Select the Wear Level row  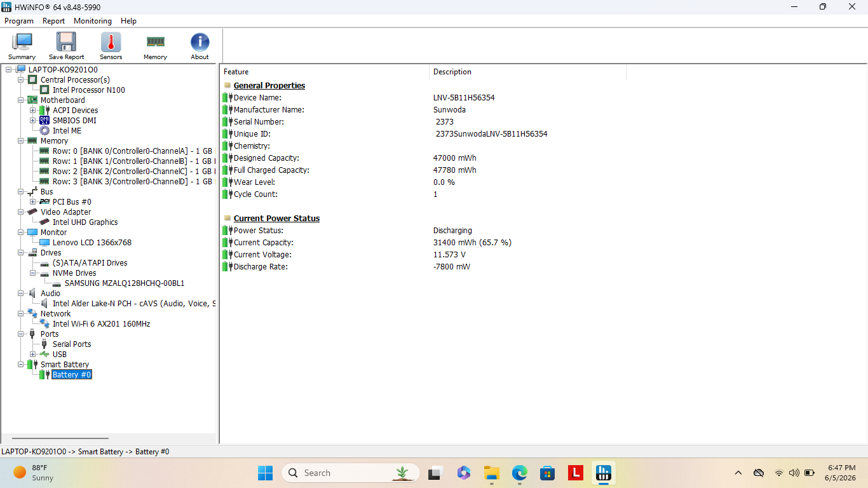point(423,182)
